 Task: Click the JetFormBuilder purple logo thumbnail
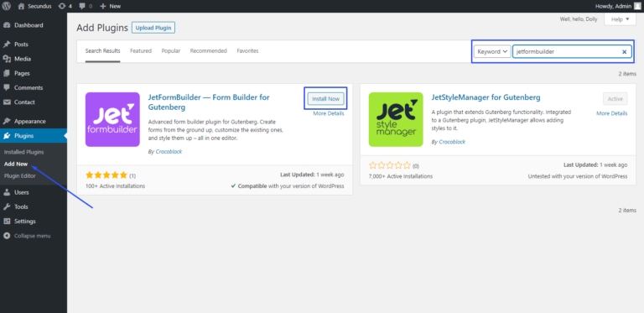[112, 119]
